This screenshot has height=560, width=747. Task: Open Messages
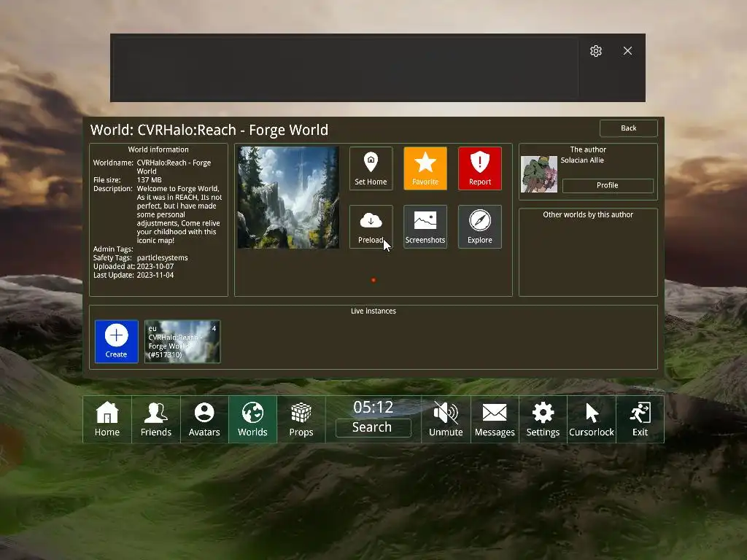(495, 419)
